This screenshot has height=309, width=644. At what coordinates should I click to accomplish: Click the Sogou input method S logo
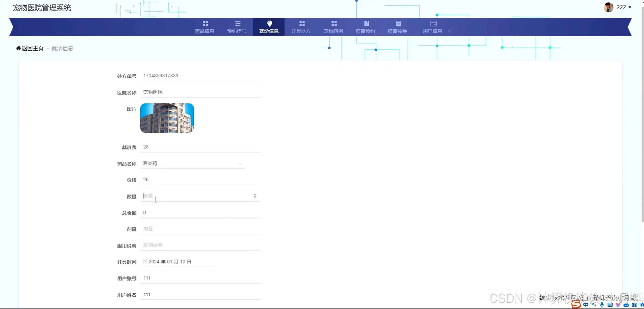click(576, 304)
